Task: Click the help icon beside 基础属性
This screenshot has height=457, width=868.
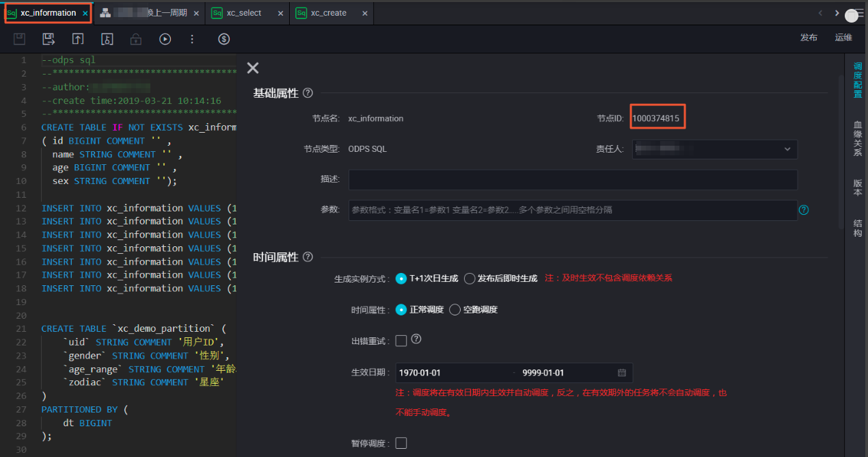Action: pyautogui.click(x=308, y=93)
